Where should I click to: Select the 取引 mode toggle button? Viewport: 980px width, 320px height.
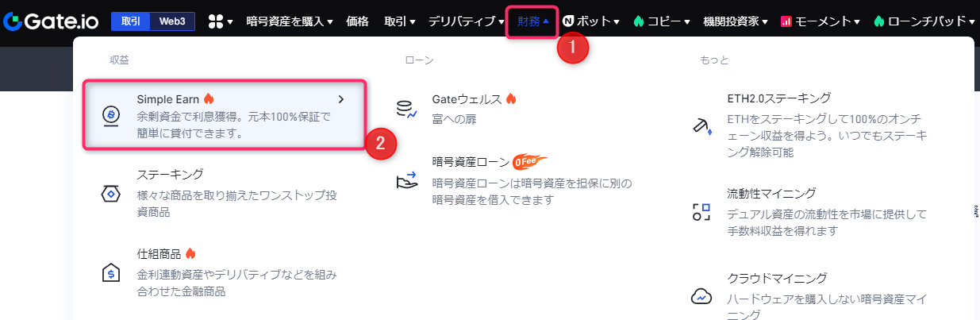click(131, 21)
